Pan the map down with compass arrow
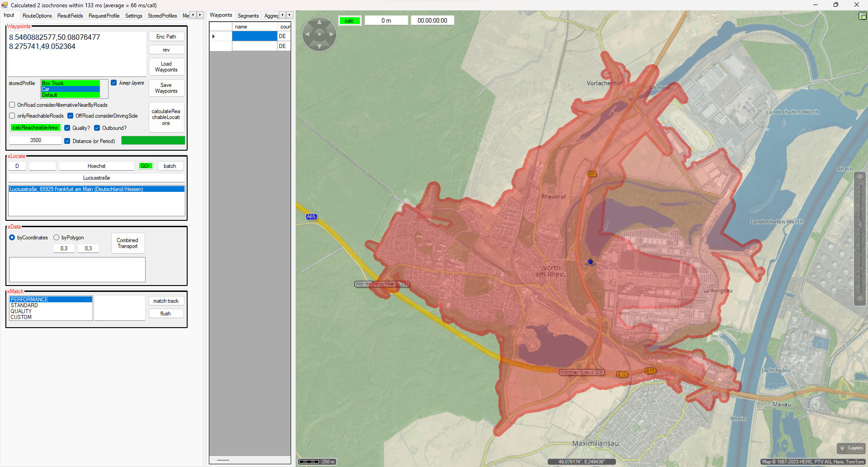This screenshot has width=868, height=467. click(x=319, y=46)
